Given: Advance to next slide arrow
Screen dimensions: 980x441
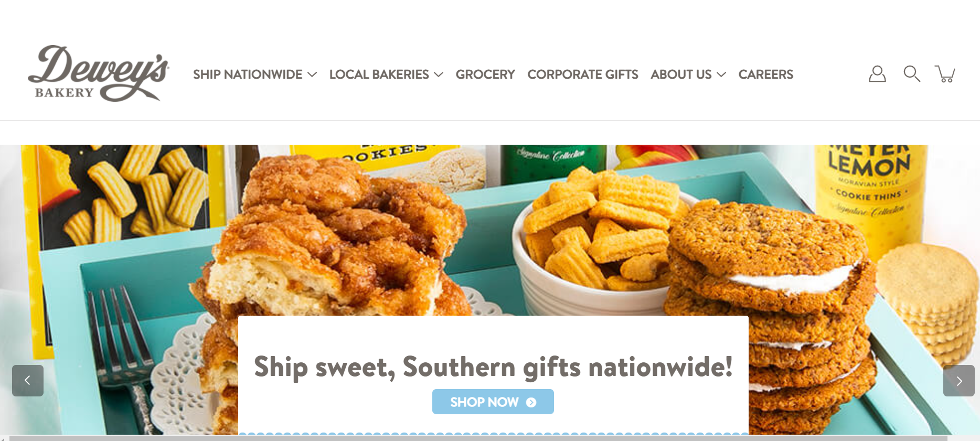Looking at the screenshot, I should 958,381.
